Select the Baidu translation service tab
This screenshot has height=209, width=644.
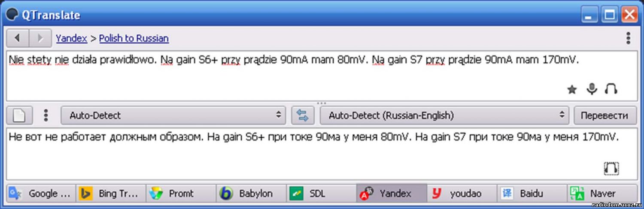[532, 194]
